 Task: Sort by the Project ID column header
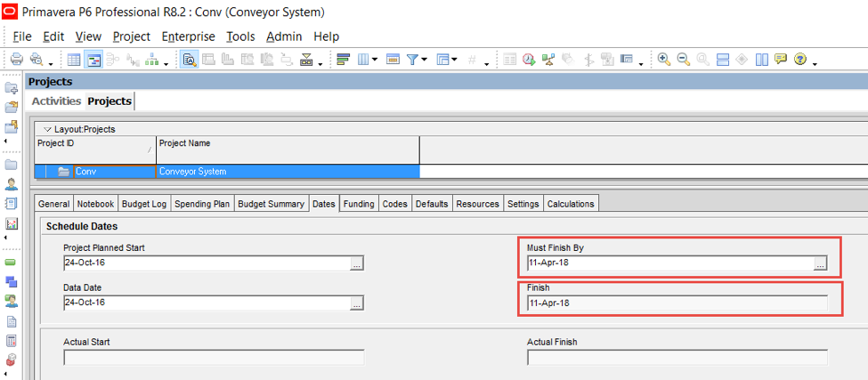point(95,149)
